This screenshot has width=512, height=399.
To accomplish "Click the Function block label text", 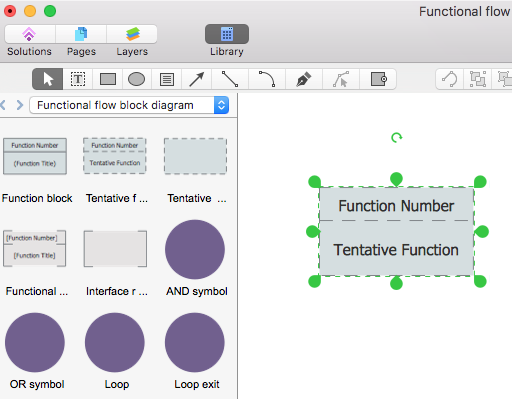I will (x=37, y=198).
